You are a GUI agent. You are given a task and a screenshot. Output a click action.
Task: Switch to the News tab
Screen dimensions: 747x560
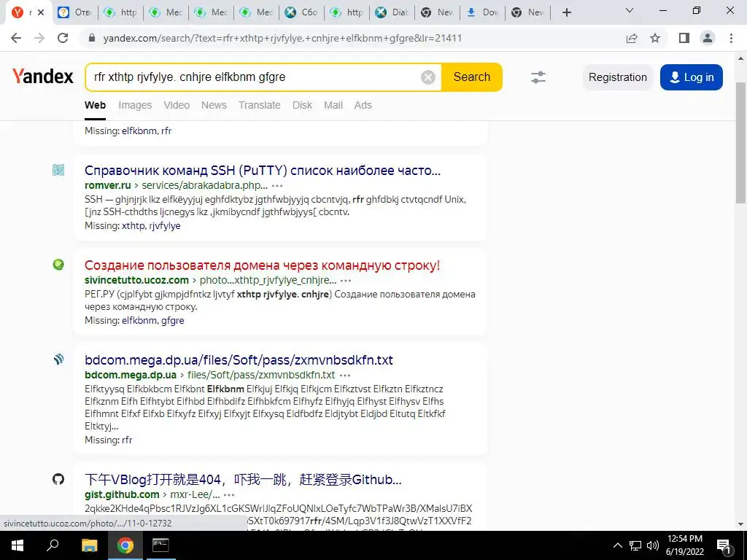(x=214, y=105)
